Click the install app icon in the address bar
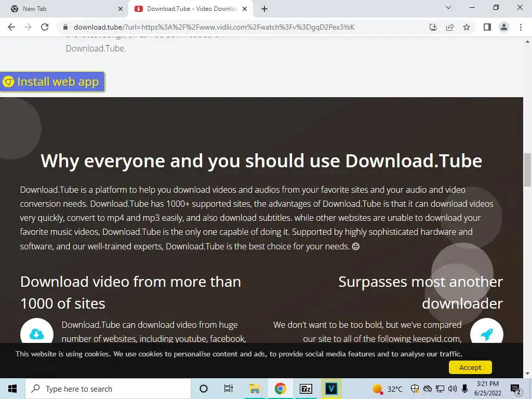 (433, 27)
